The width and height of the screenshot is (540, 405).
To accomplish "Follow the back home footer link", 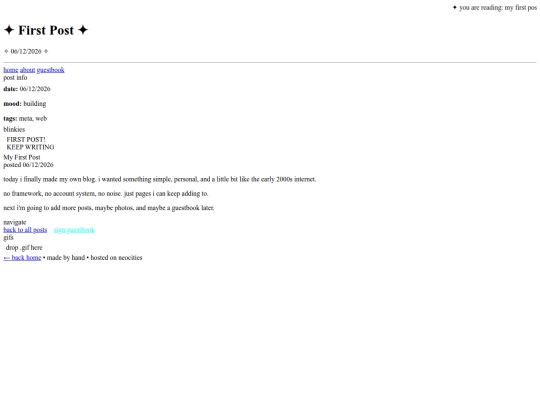I will (x=22, y=258).
